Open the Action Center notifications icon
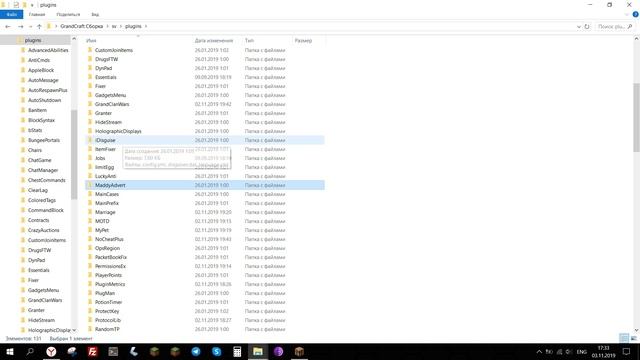This screenshot has height=360, width=640. (627, 351)
